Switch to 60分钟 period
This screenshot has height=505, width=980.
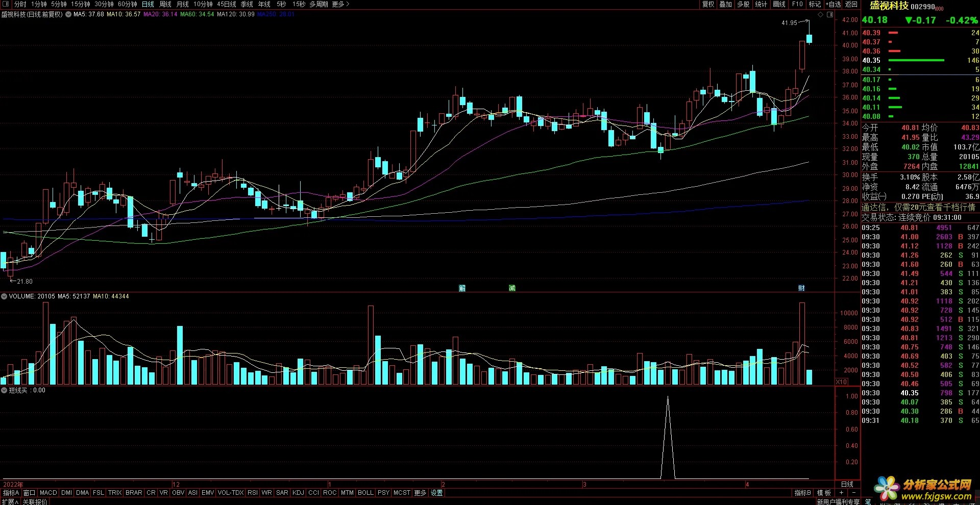click(x=128, y=4)
